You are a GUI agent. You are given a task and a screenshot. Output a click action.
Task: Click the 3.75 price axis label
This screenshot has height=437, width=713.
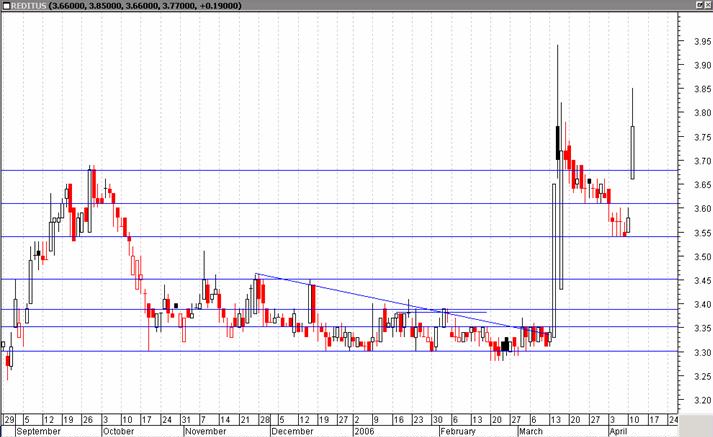[x=702, y=137]
